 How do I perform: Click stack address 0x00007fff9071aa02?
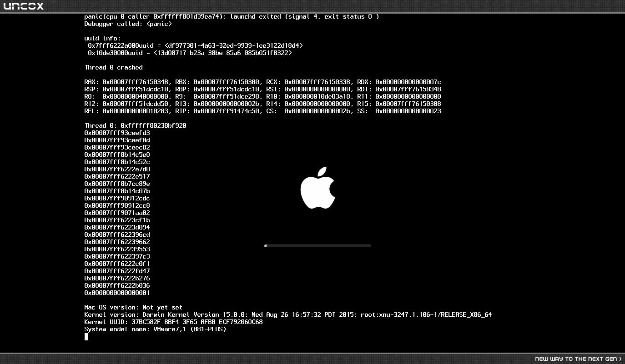pos(117,213)
